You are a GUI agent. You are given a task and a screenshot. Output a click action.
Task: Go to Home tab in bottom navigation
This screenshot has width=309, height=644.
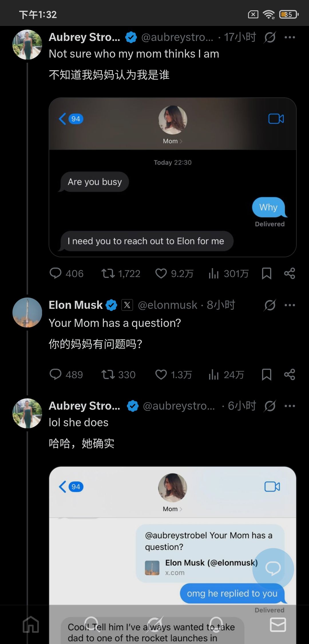tap(31, 625)
